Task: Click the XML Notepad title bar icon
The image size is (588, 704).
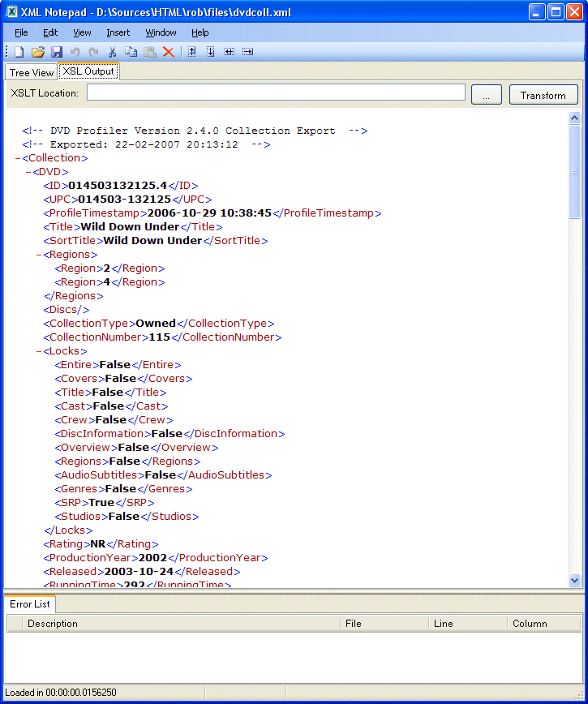Action: pyautogui.click(x=11, y=11)
